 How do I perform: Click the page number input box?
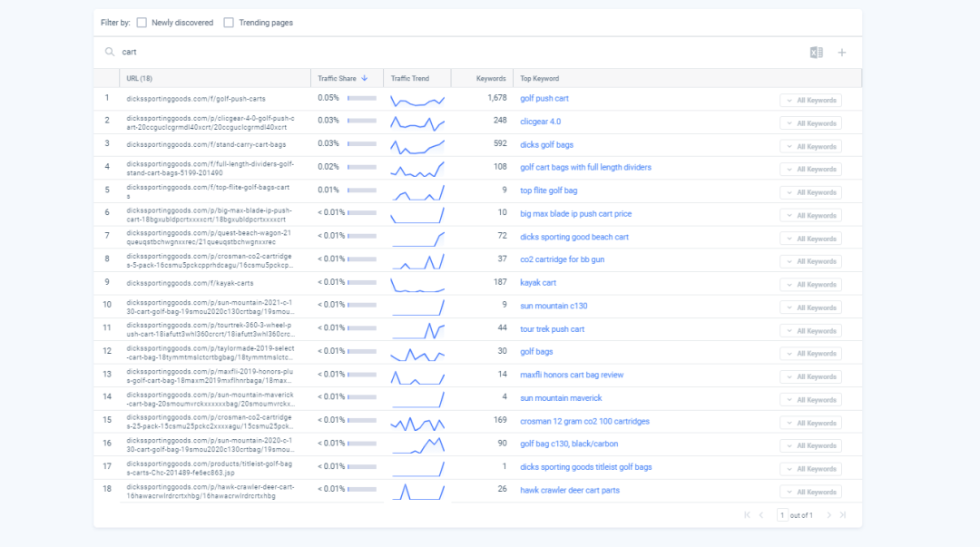tap(782, 515)
